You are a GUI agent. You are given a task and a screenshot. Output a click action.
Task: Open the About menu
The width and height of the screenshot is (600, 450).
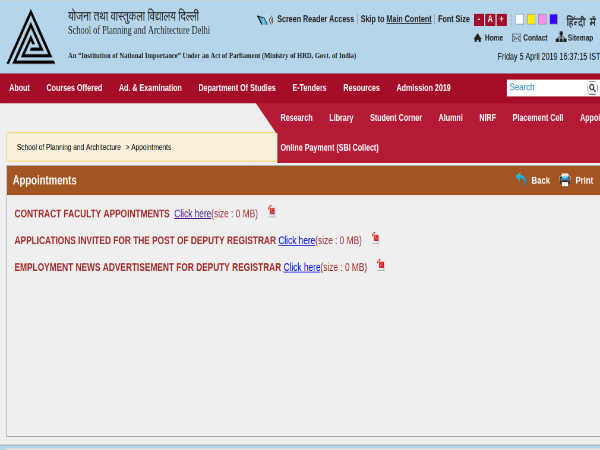point(20,88)
